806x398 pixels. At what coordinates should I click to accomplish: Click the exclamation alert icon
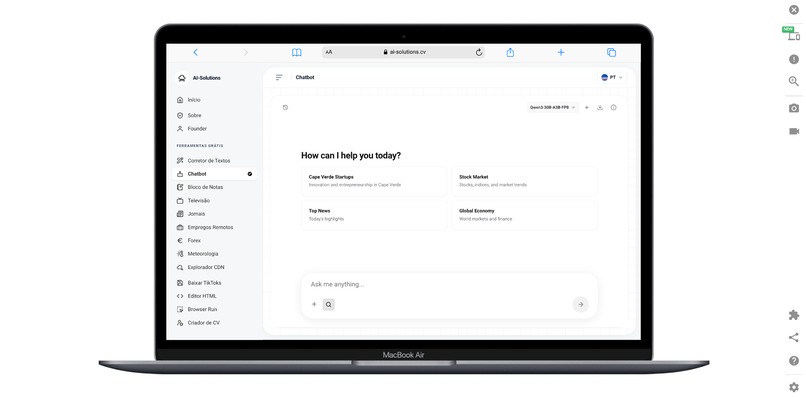794,59
